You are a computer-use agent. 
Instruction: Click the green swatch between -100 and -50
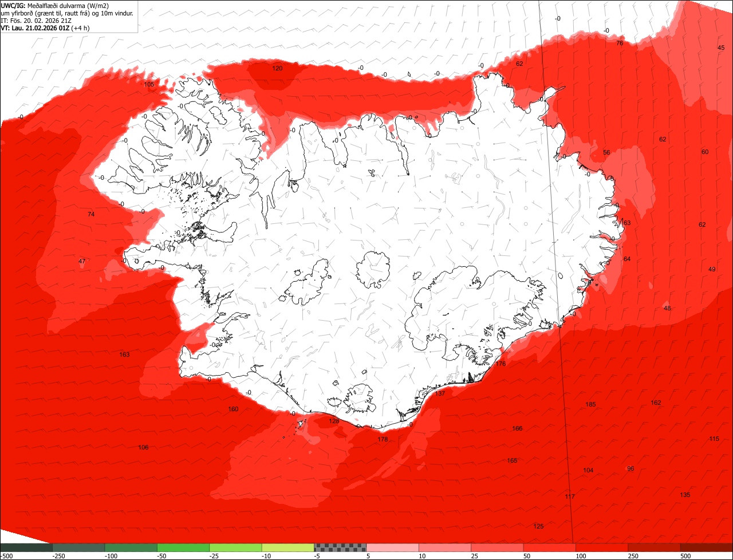coord(131,547)
